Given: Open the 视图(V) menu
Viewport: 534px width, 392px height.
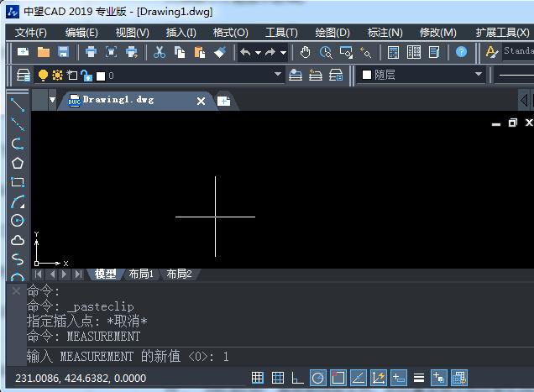Looking at the screenshot, I should pyautogui.click(x=132, y=33).
